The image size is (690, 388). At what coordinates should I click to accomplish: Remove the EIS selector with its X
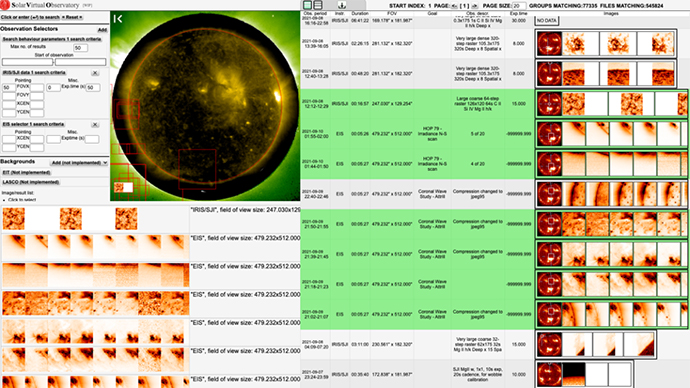[x=95, y=124]
